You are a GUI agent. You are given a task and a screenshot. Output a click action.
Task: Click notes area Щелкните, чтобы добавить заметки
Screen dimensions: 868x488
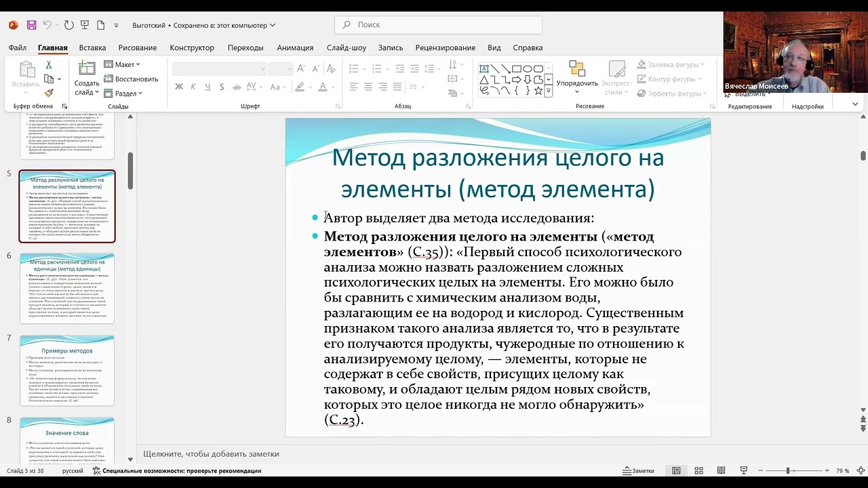pos(211,454)
